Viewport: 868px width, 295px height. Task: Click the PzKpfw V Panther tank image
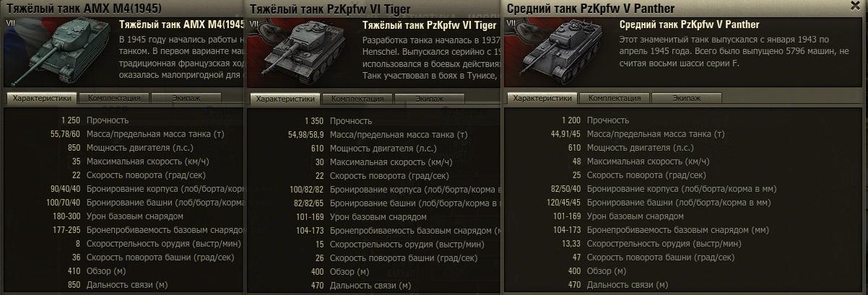(x=560, y=52)
